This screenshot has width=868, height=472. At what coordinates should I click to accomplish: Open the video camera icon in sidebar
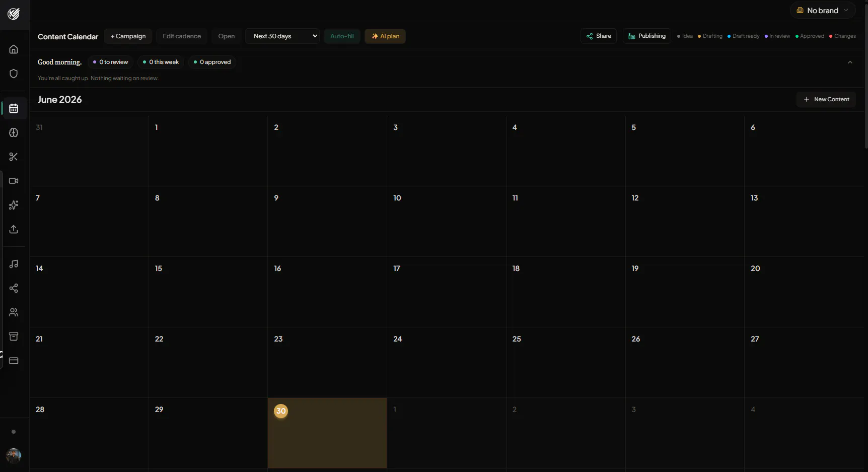14,181
